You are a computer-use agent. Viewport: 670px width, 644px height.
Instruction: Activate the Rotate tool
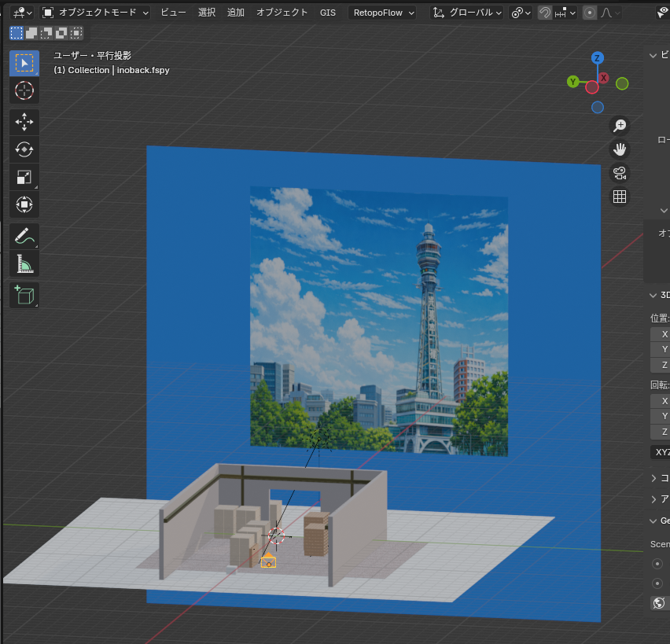coord(24,149)
